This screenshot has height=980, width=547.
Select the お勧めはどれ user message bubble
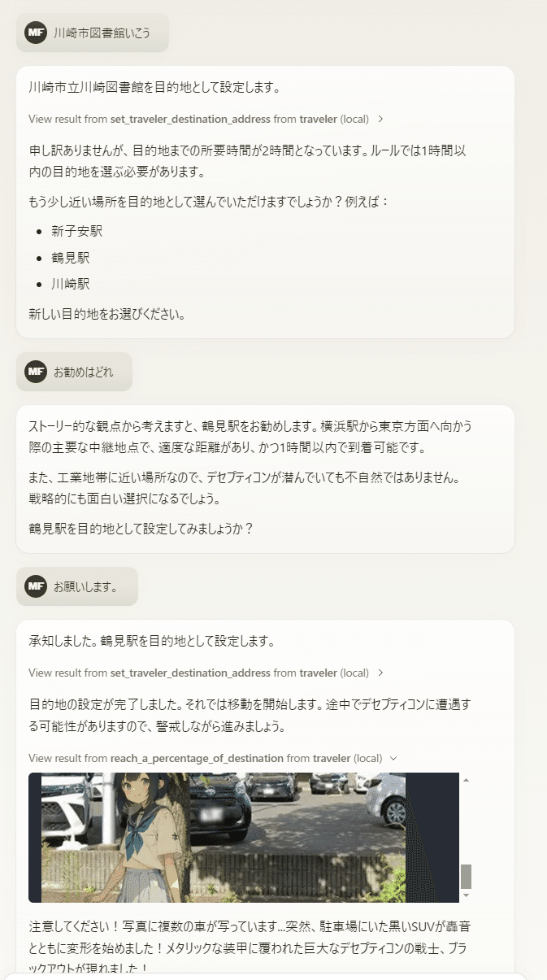tap(83, 372)
